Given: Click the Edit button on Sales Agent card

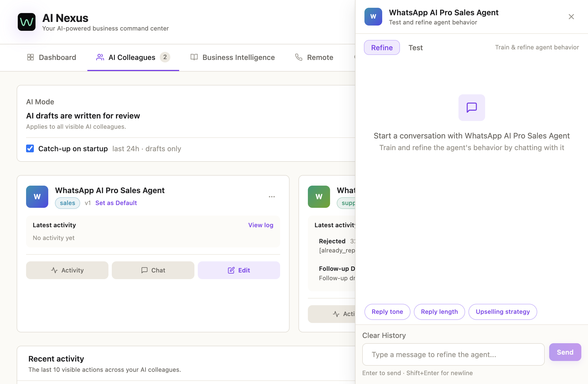Looking at the screenshot, I should click(239, 270).
